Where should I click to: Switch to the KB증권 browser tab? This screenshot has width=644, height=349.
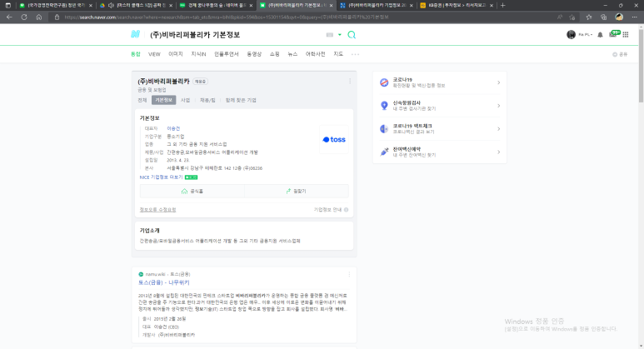click(x=457, y=5)
